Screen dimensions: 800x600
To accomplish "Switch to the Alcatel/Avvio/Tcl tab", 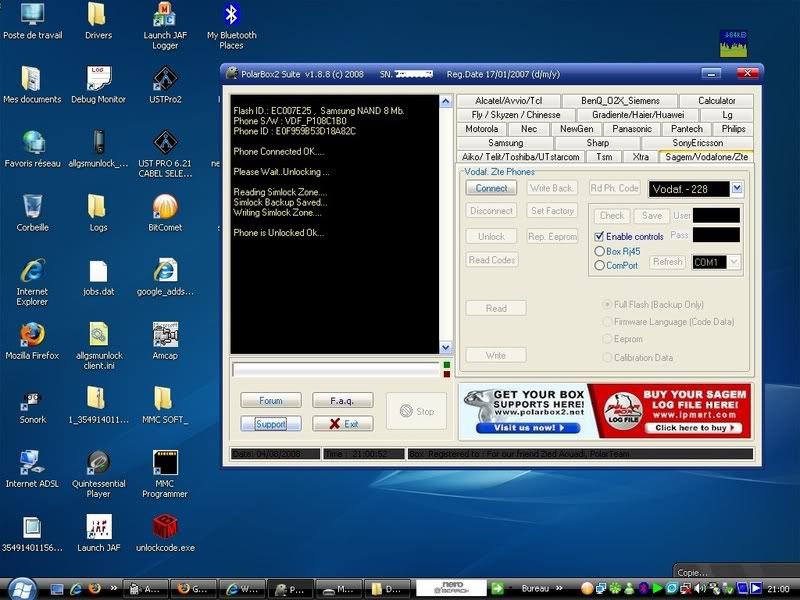I will (508, 101).
